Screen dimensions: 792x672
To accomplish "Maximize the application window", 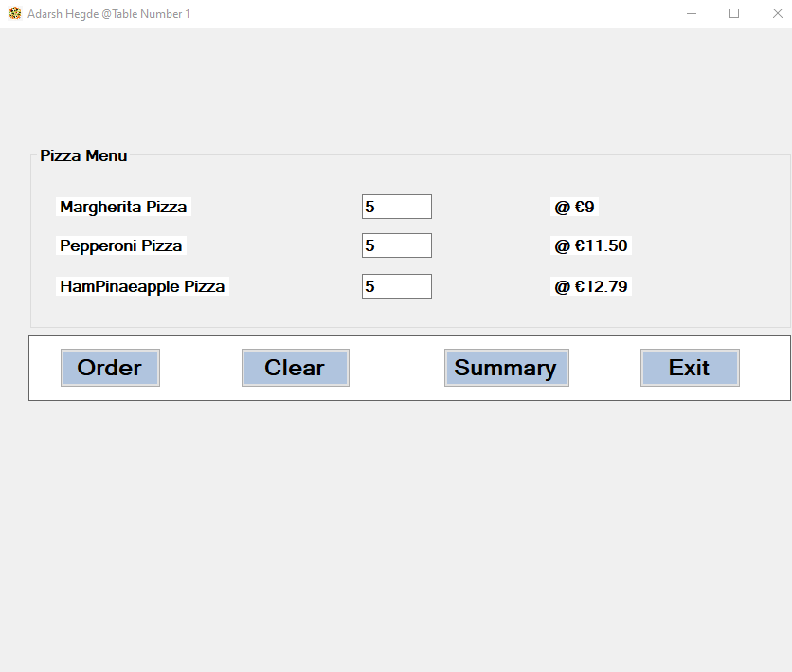I will point(734,13).
